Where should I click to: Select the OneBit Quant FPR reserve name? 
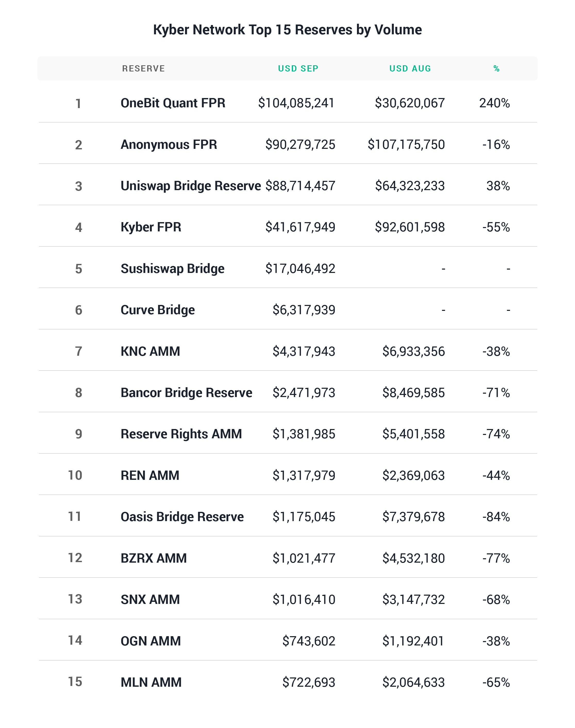pyautogui.click(x=173, y=103)
